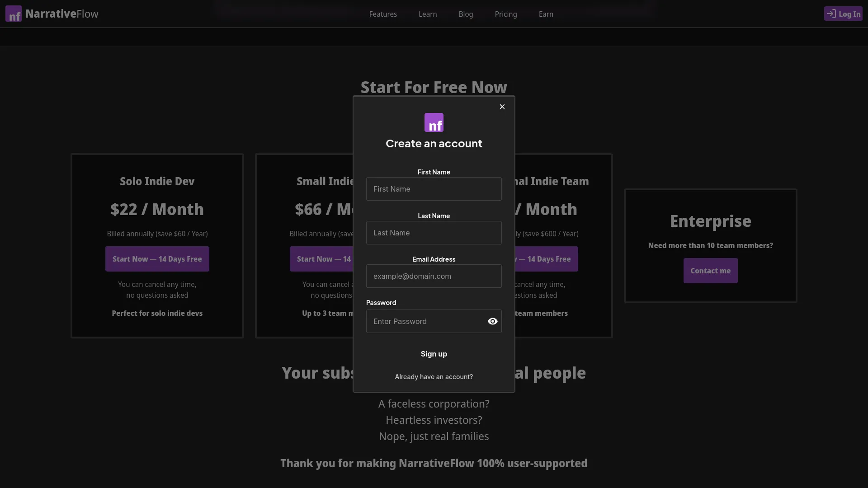Open the Blog page from the navbar
The width and height of the screenshot is (868, 488).
click(465, 14)
